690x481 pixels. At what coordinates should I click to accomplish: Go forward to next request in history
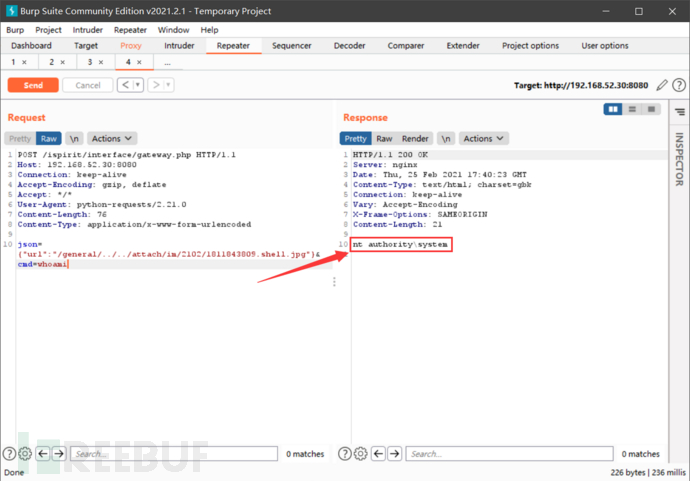point(156,85)
